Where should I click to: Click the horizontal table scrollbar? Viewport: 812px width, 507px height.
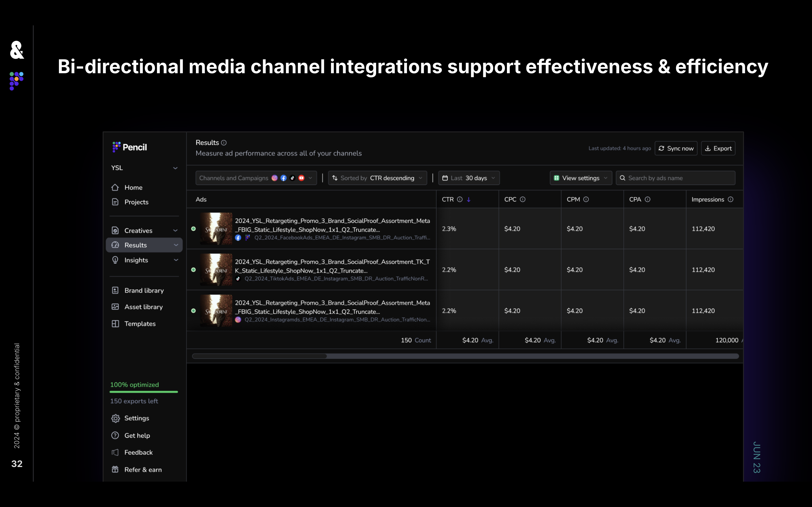click(259, 356)
